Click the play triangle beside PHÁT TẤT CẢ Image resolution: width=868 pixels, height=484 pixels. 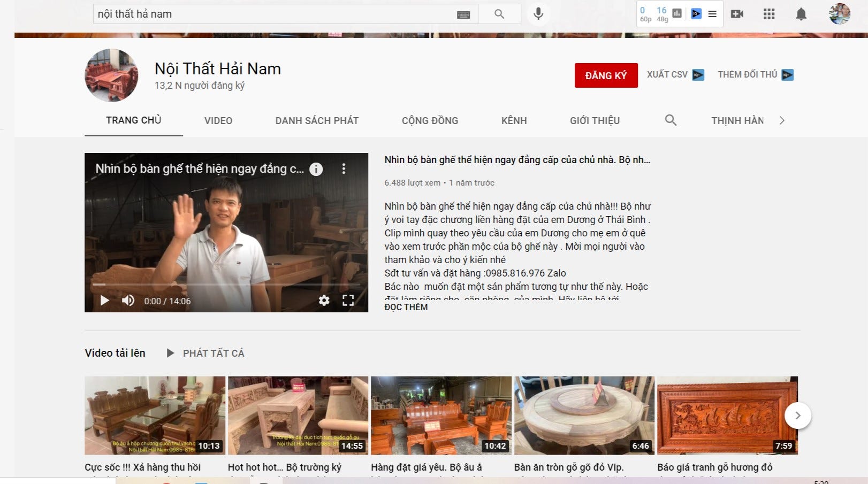170,353
